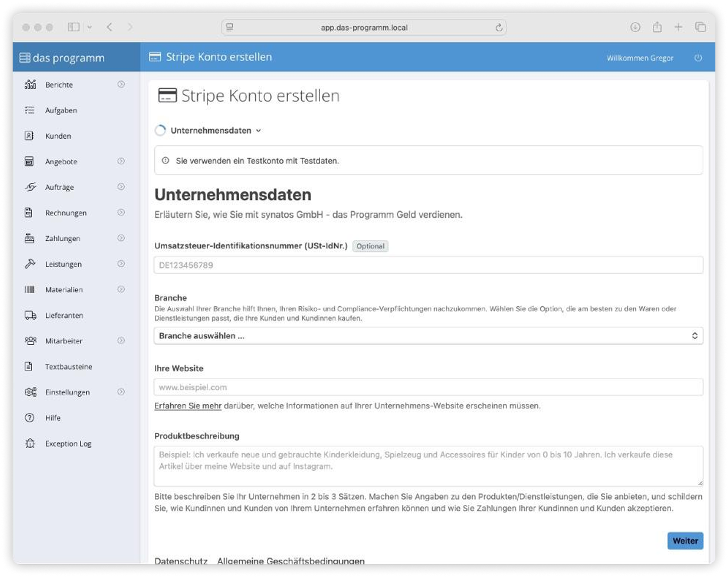Open the Textbausteine menu item
Screen dimensions: 728x577
[68, 366]
